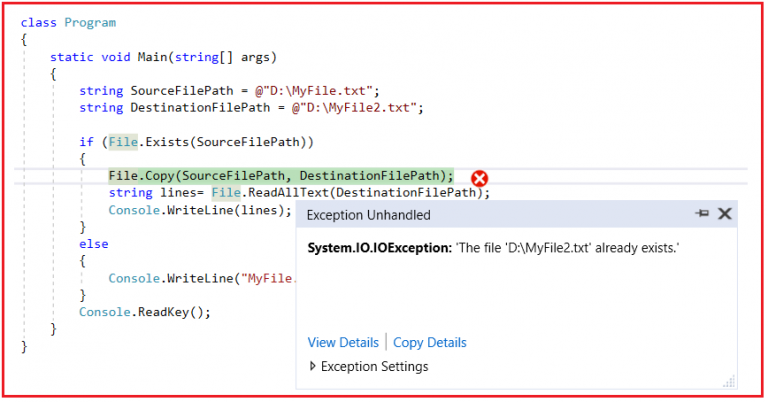Place cursor on the Program class name
Image resolution: width=768 pixels, height=402 pixels.
[92, 22]
